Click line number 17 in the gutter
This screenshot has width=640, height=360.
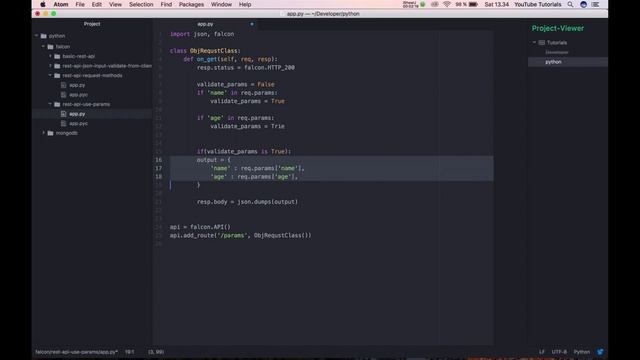tap(159, 168)
